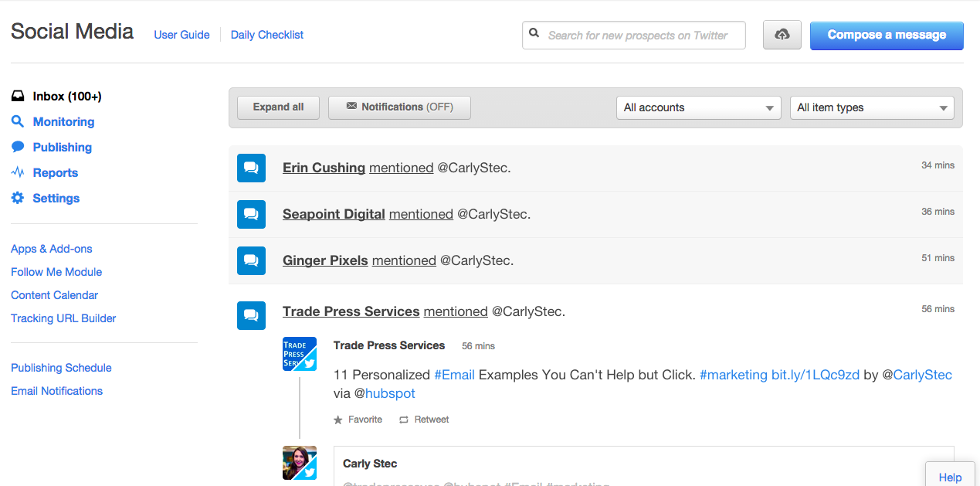Click the Retweet arrows icon
The image size is (980, 486).
click(403, 420)
